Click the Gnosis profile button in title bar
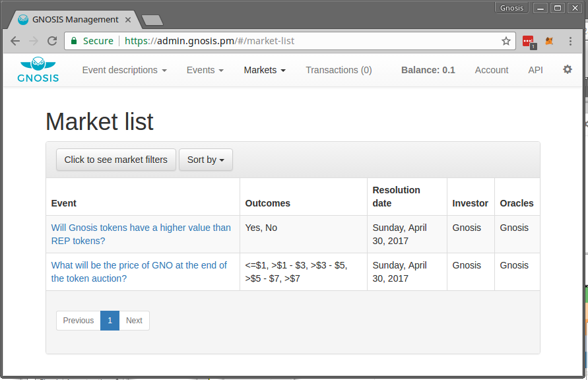Viewport: 588px width, 380px height. point(511,8)
